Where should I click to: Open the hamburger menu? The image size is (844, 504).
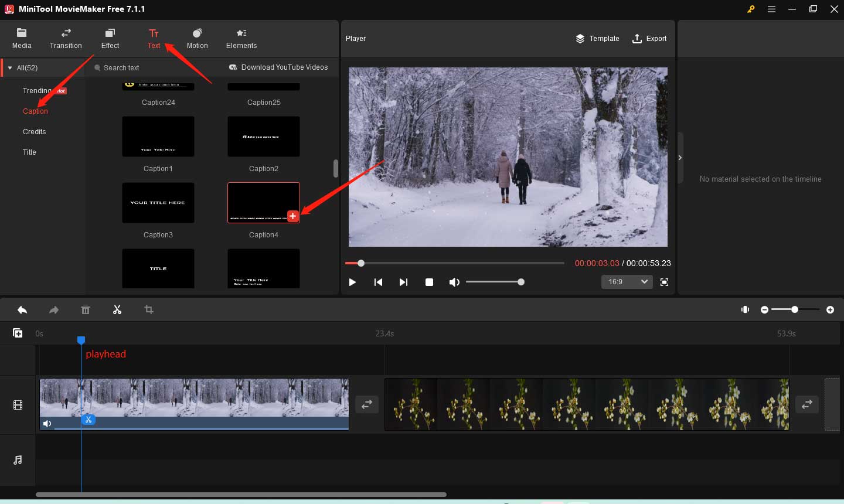tap(771, 9)
